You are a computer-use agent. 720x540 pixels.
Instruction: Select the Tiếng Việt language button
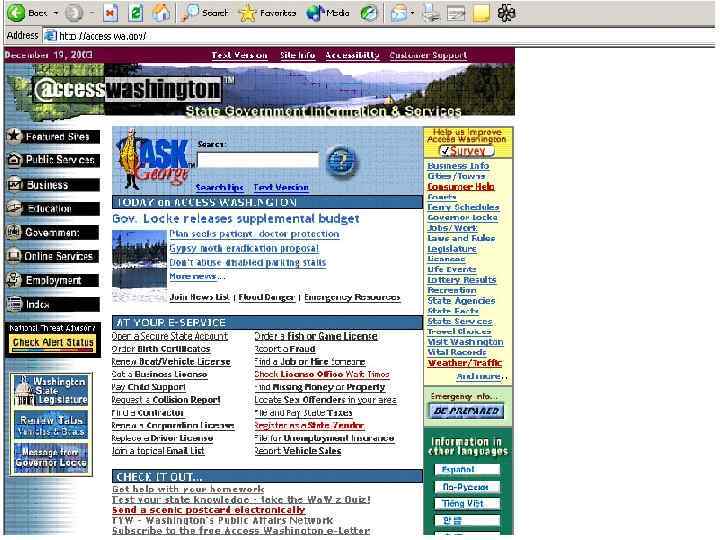coord(467,504)
